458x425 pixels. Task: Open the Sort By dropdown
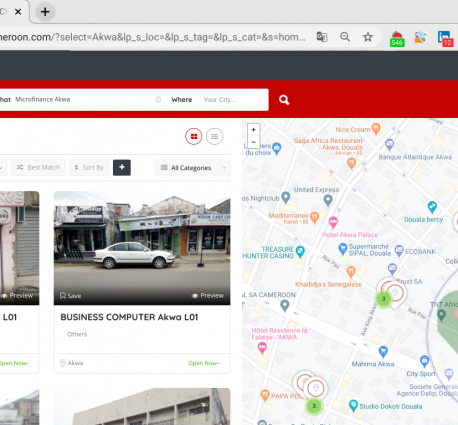coord(89,167)
